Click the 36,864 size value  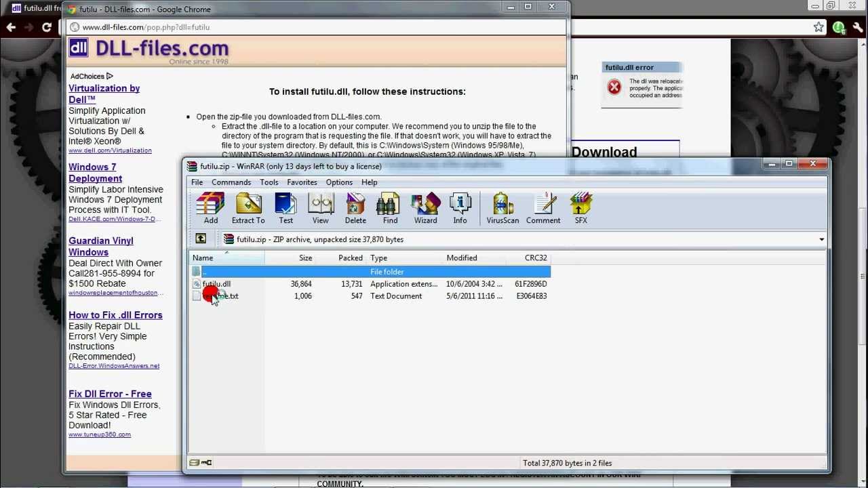300,284
